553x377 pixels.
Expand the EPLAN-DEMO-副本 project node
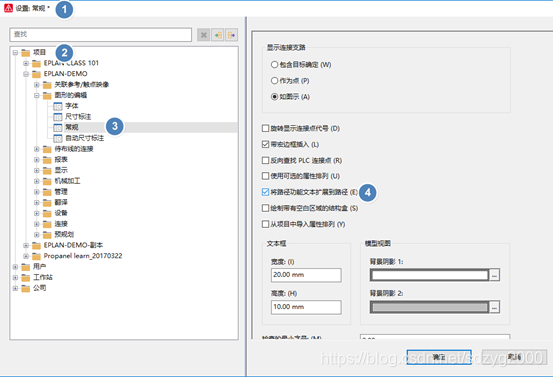point(26,245)
